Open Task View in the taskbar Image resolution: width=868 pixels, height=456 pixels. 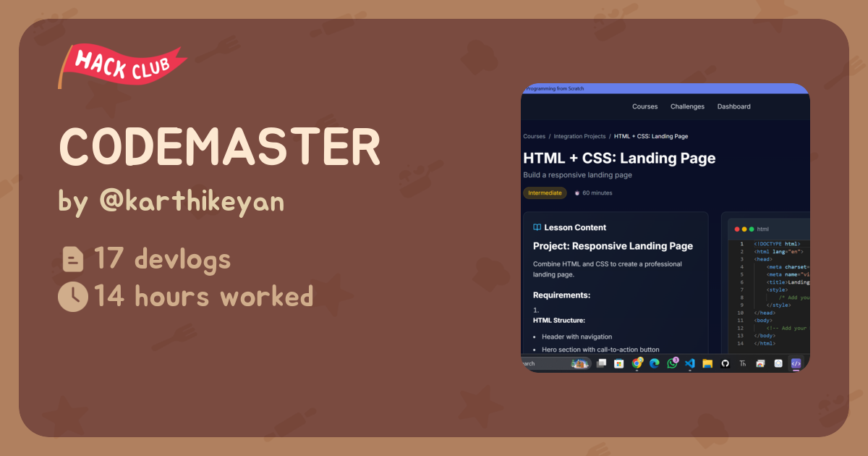coord(601,363)
